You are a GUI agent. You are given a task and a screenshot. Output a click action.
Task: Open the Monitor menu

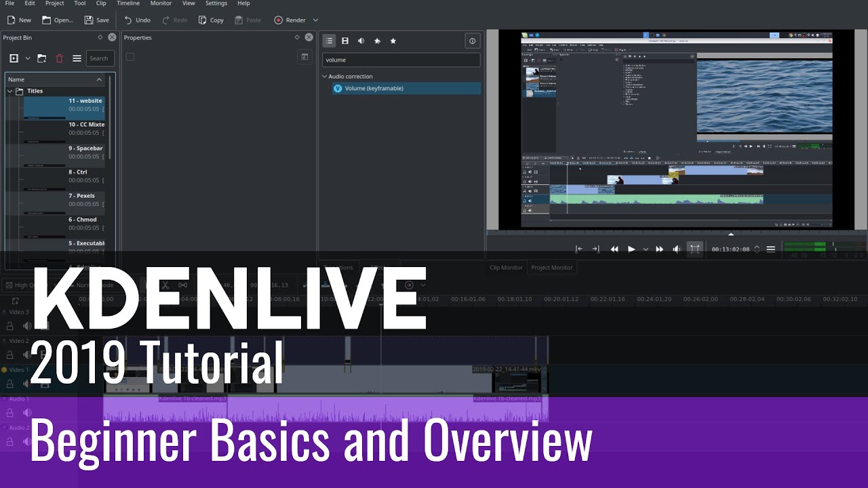pos(161,3)
